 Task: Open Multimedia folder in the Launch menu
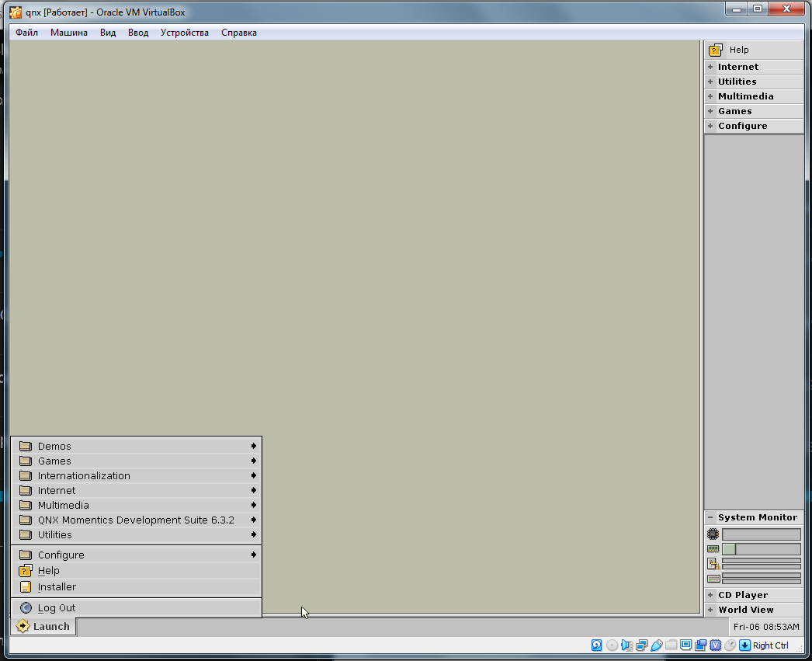(136, 505)
